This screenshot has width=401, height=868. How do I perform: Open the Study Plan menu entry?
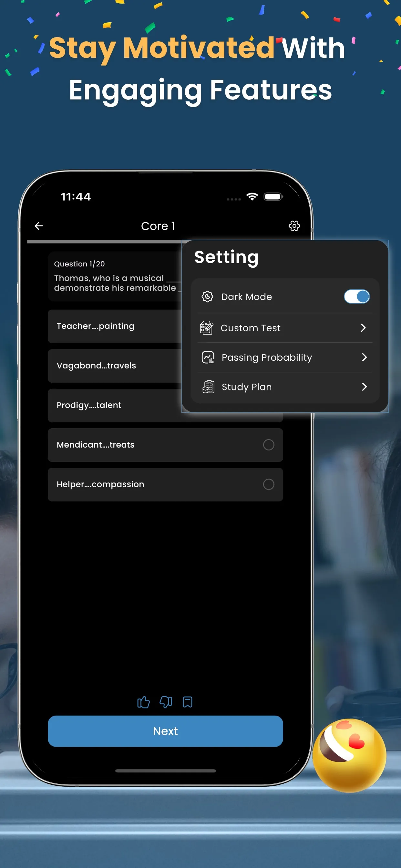(285, 387)
